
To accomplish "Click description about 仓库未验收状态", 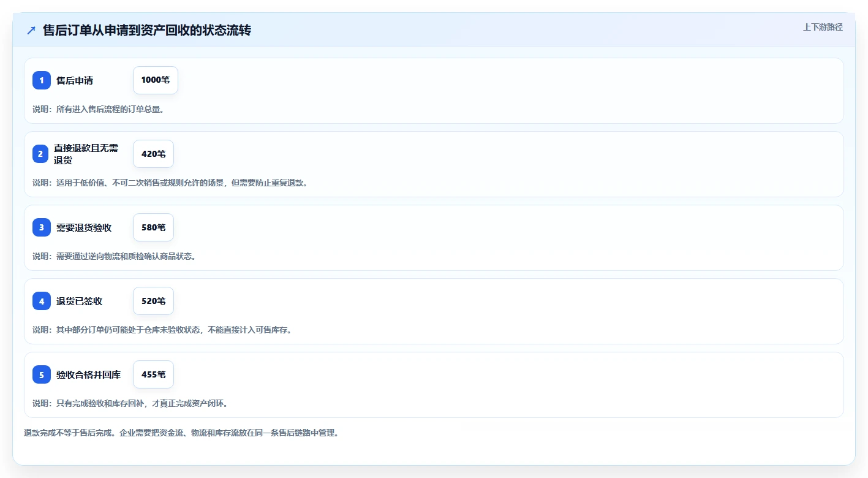I will (x=162, y=330).
